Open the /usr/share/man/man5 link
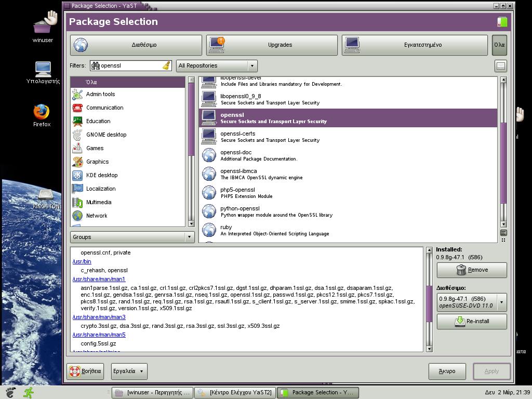Screen dimensions: 532x399 point(99,335)
